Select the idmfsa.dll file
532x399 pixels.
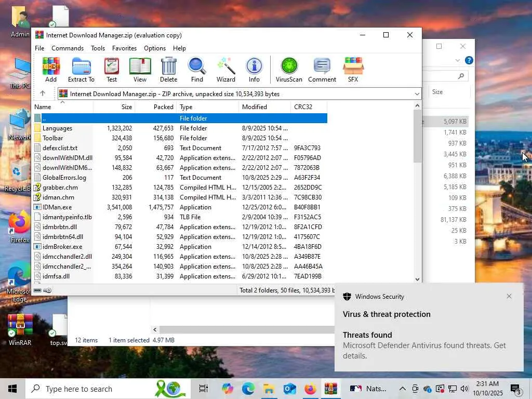click(56, 276)
